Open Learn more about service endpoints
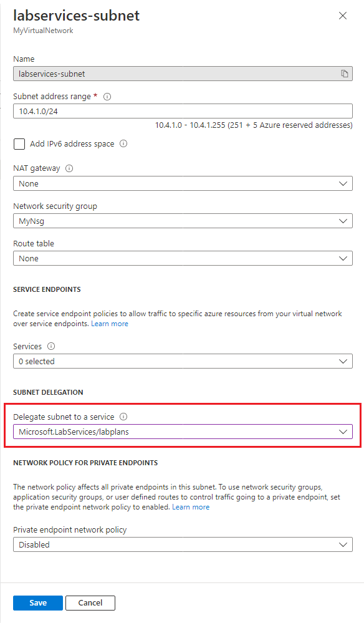This screenshot has height=623, width=364. pos(110,323)
